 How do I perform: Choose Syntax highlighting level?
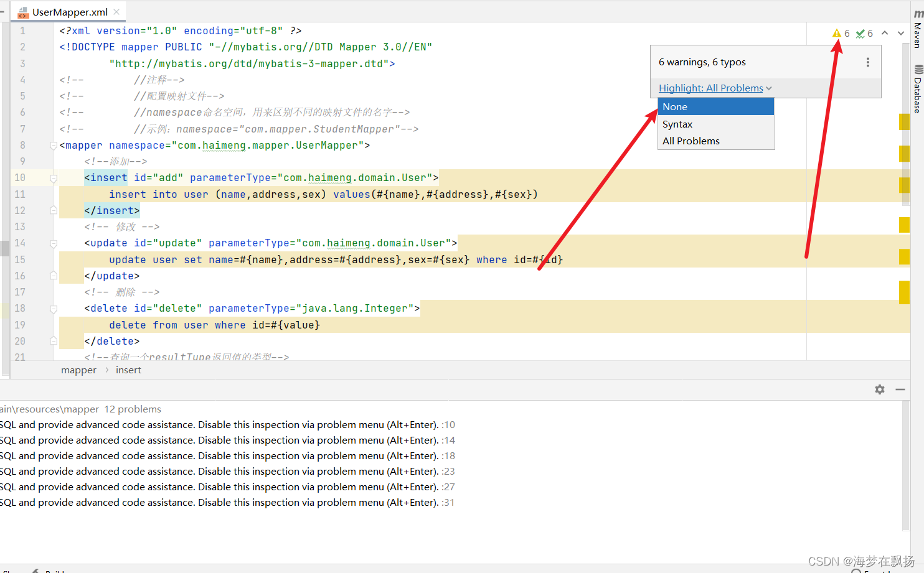(716, 124)
